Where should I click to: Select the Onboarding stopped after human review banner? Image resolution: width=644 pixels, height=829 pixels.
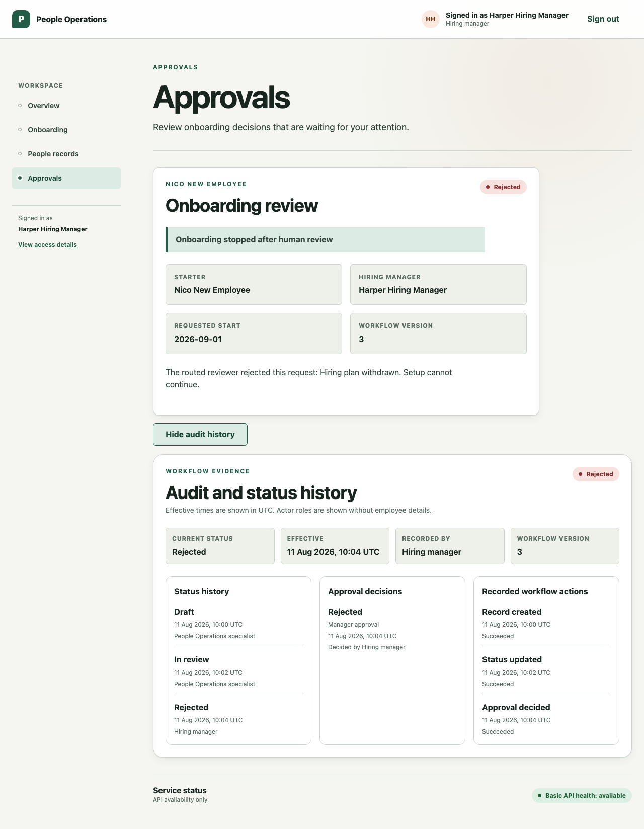[325, 239]
